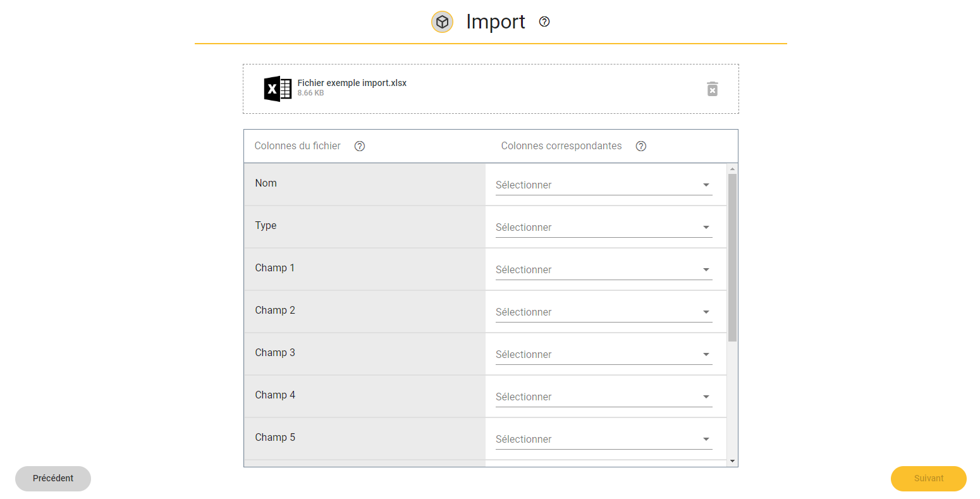Open the Sélectionner dropdown for the Type row

click(604, 227)
